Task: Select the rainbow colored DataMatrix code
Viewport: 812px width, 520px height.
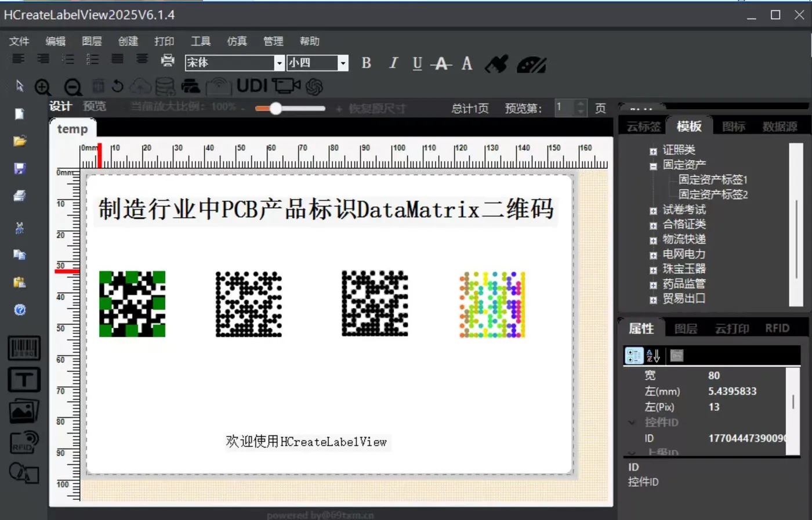Action: (x=492, y=304)
